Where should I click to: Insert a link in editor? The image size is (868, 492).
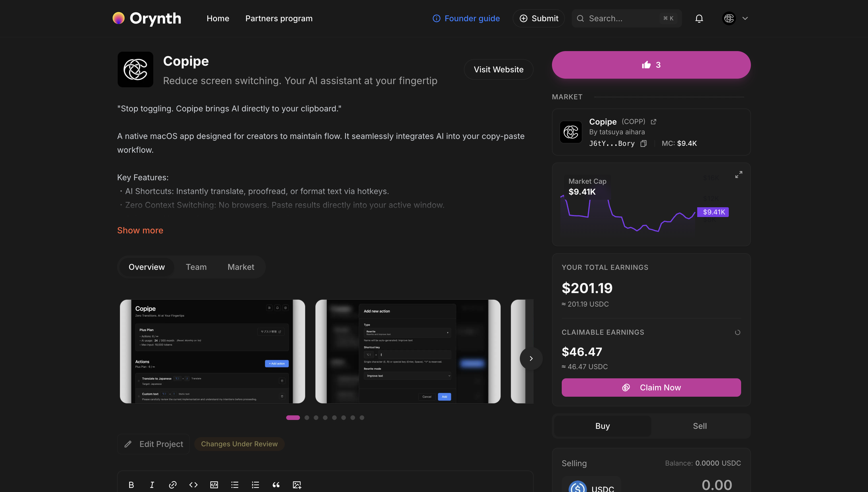[173, 485]
